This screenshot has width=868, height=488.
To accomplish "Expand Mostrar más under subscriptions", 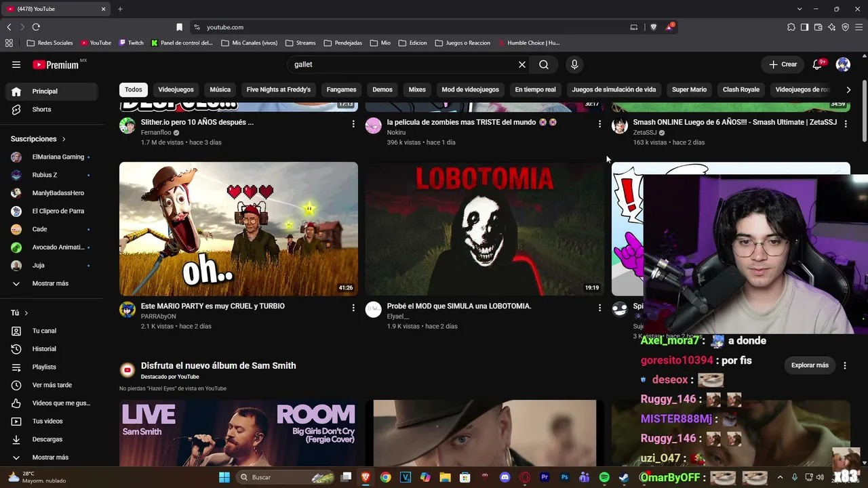I will coord(52,283).
